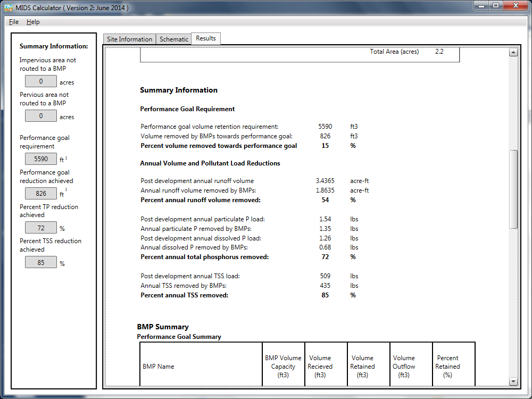Switch to the Site Information tab
The image size is (532, 399).
click(129, 39)
